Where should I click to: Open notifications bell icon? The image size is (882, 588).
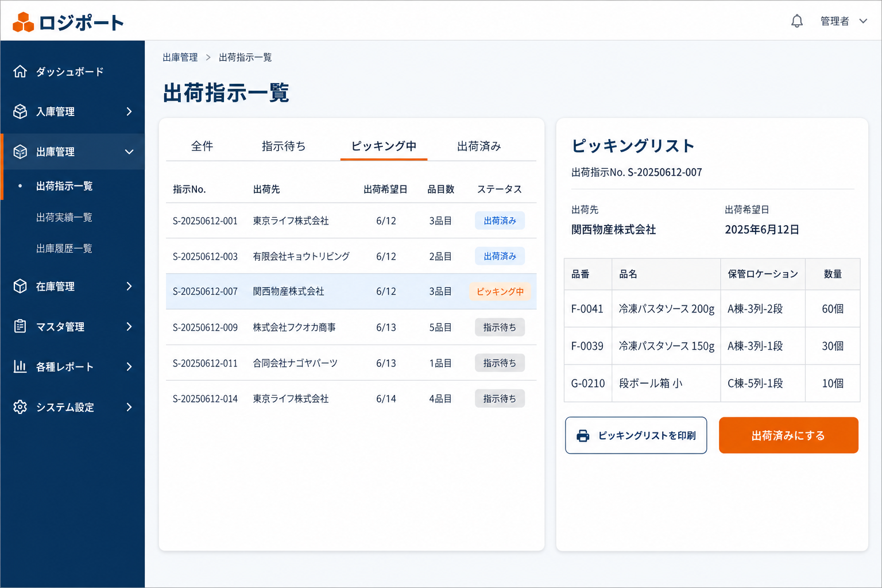(797, 21)
